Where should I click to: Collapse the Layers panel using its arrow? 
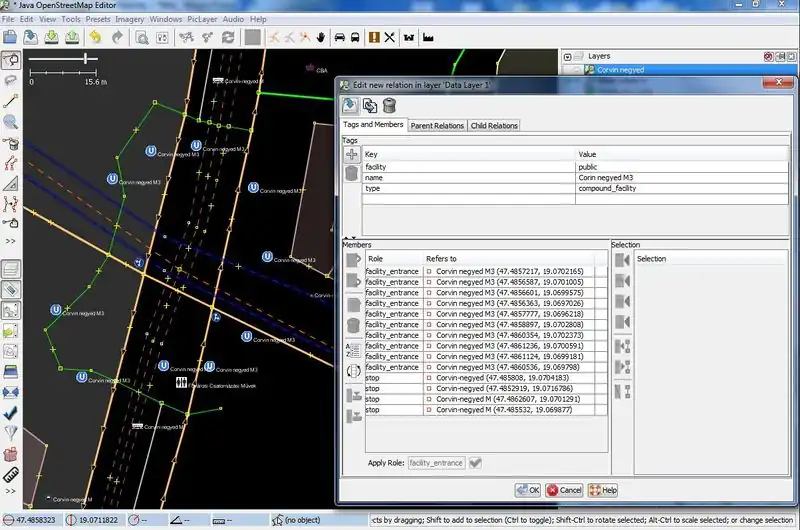[568, 56]
